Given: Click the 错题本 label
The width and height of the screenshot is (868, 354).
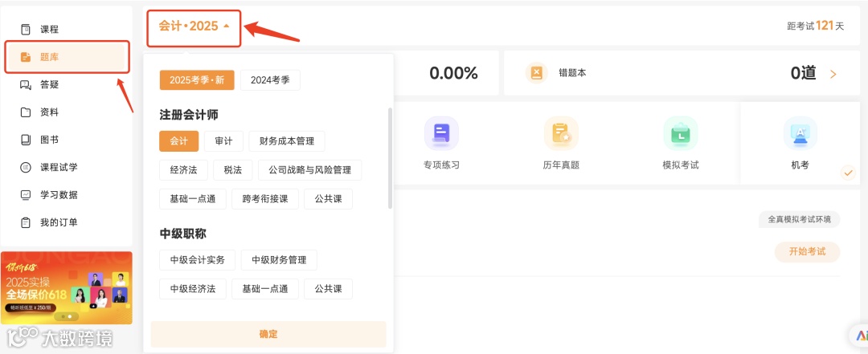Looking at the screenshot, I should pyautogui.click(x=572, y=73).
